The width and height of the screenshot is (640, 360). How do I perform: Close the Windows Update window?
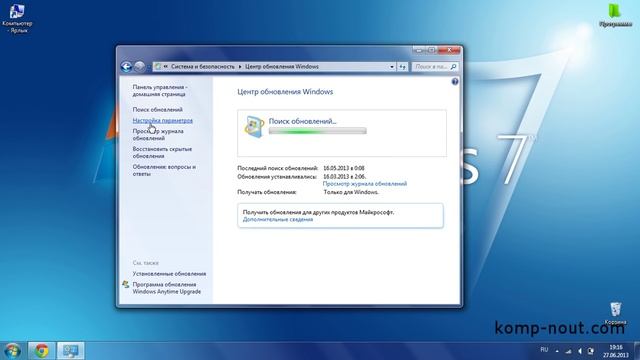[x=449, y=50]
